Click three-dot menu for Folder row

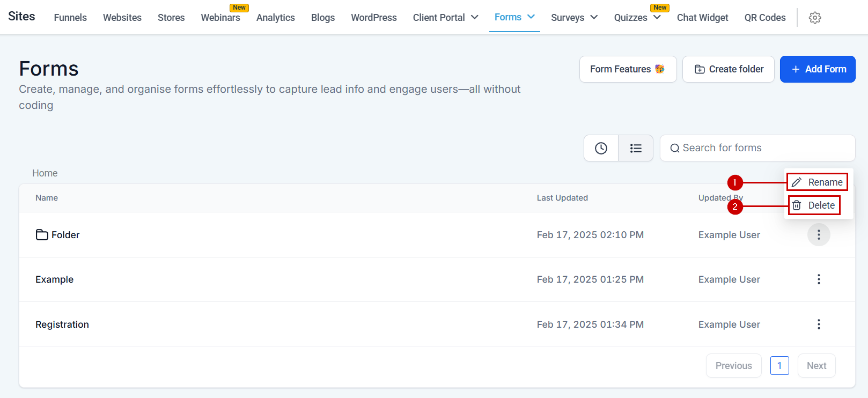(818, 235)
